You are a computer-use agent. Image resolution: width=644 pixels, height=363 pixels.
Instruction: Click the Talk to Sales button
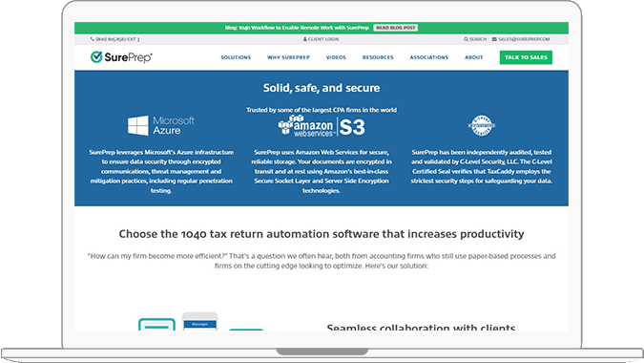pos(526,57)
